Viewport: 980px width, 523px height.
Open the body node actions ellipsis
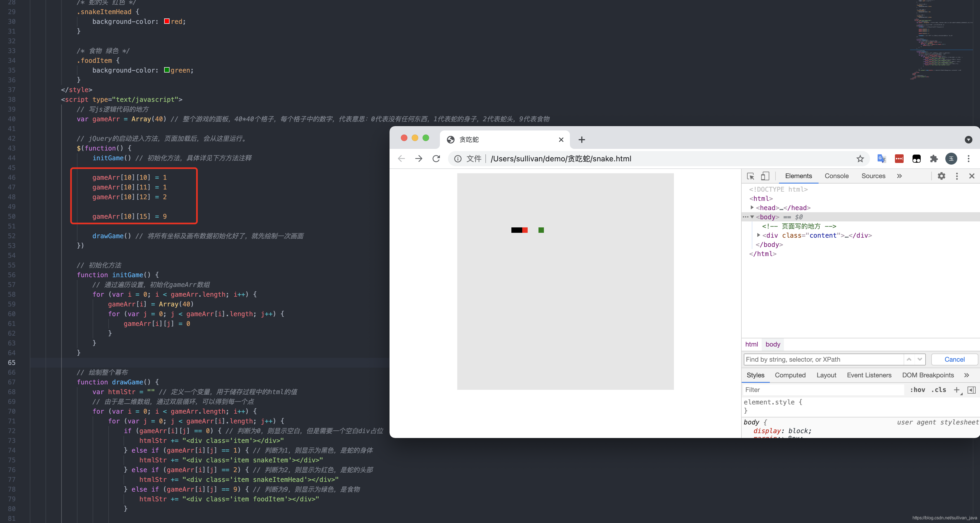(745, 217)
